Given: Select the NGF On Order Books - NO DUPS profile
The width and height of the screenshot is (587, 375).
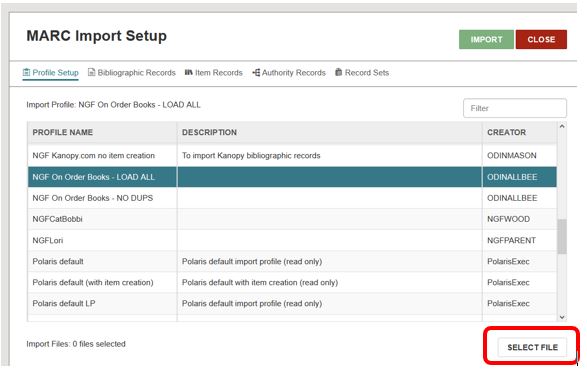Looking at the screenshot, I should tap(292, 198).
